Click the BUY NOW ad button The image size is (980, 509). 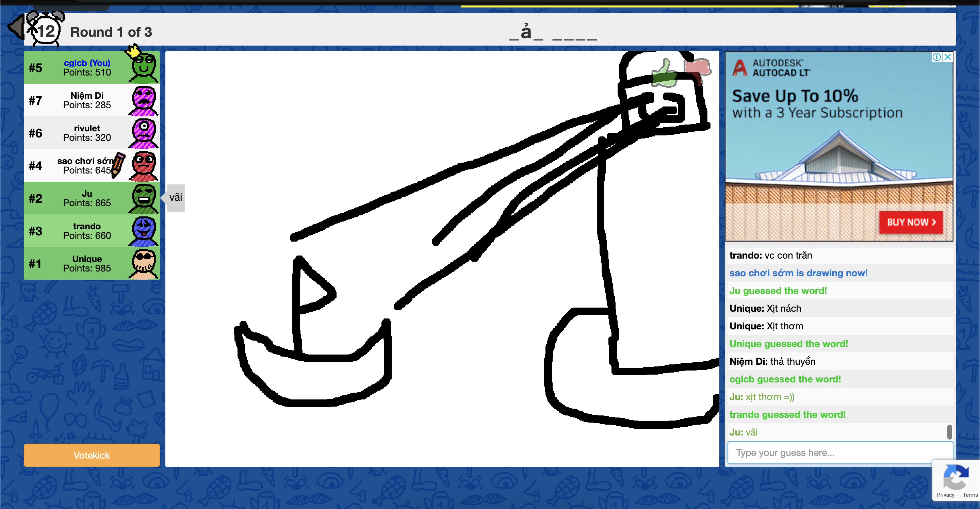point(910,222)
